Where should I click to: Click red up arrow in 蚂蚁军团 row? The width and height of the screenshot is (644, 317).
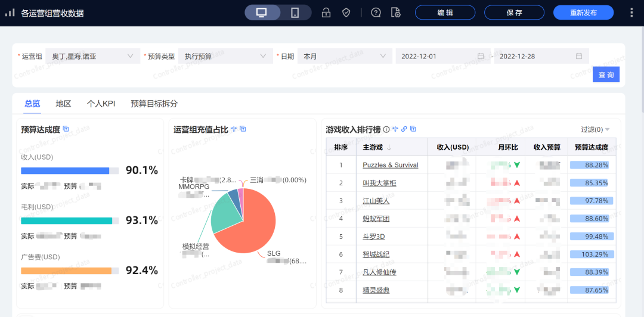pos(517,219)
